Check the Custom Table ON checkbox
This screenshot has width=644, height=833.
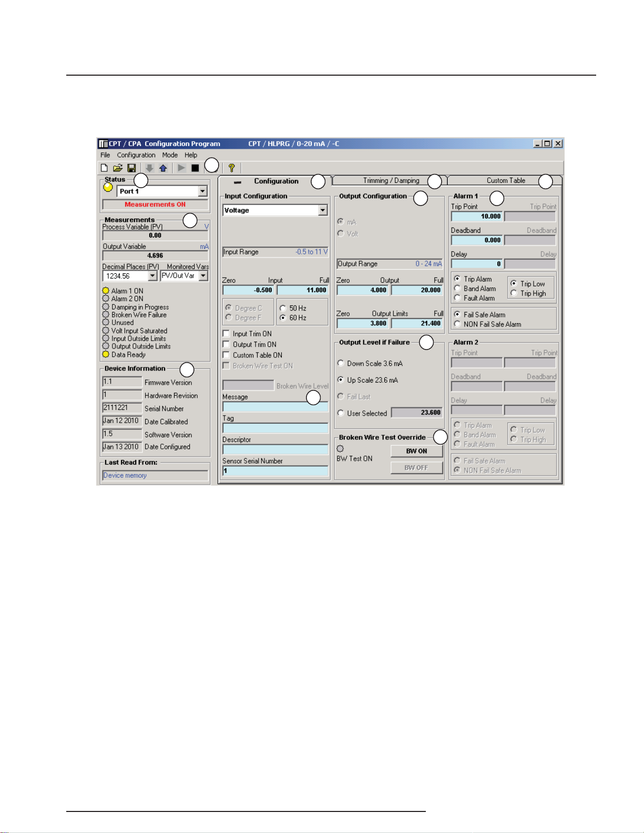(x=226, y=355)
